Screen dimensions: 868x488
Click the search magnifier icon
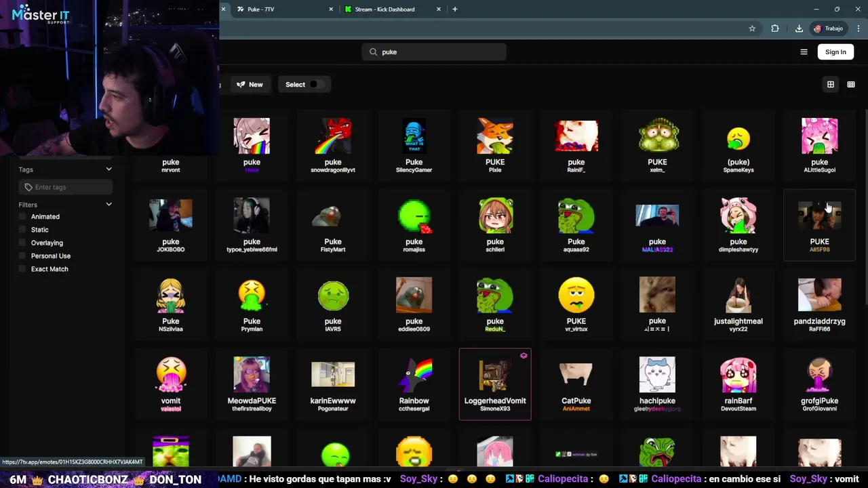[373, 52]
